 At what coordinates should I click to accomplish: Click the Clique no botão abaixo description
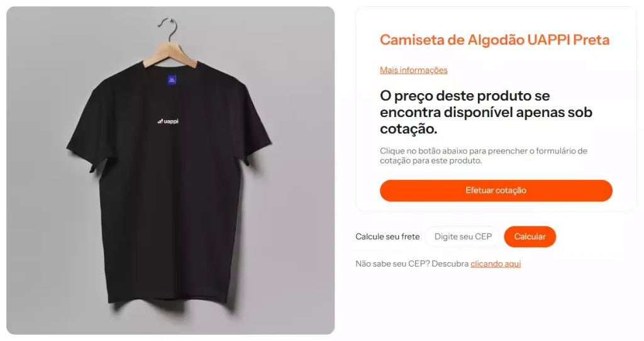484,155
